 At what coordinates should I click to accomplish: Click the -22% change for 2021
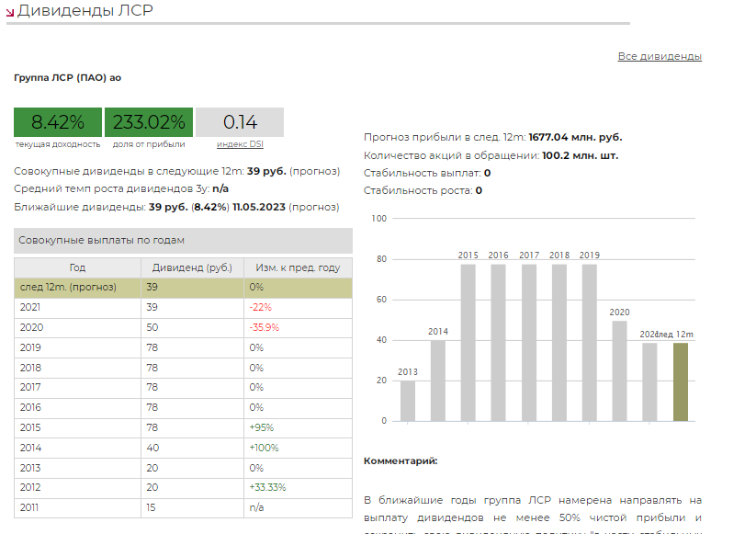(260, 307)
